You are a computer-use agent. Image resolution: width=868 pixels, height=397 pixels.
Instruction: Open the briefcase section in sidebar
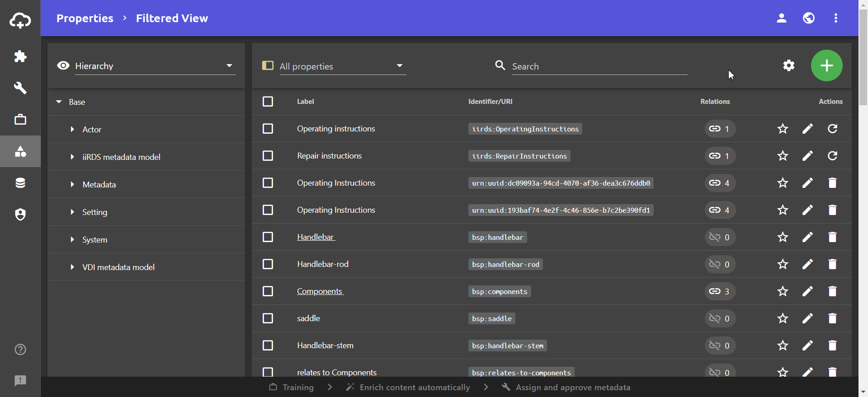click(x=20, y=120)
